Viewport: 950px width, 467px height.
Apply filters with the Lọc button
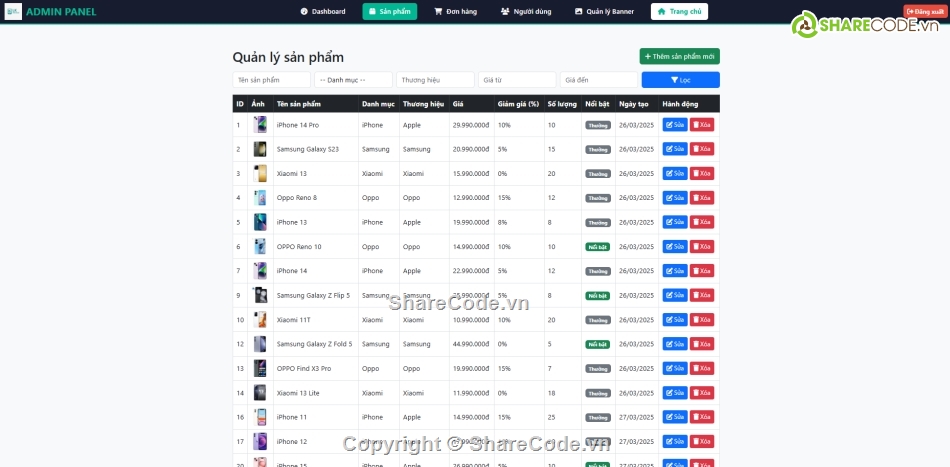coord(680,80)
